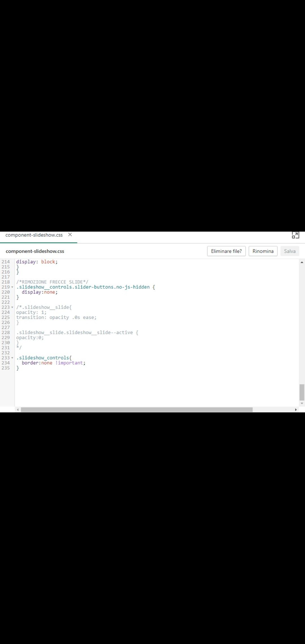Click the horizontal scrollbar thumb
This screenshot has height=644, width=305.
[137, 410]
